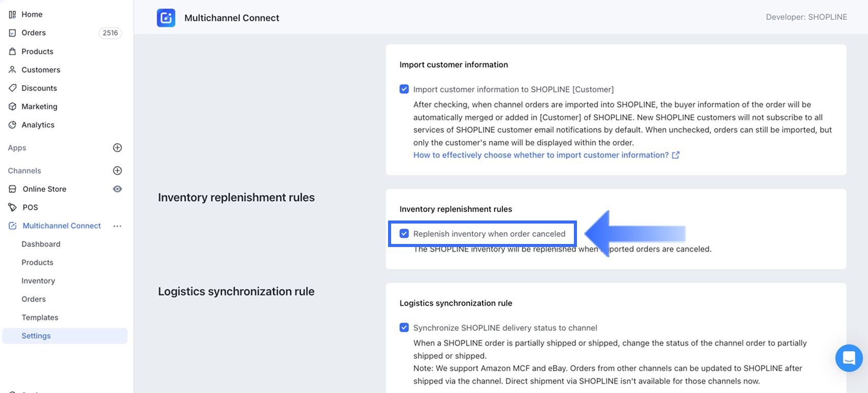Add a channel with the plus icon
The image size is (868, 393).
pos(117,170)
